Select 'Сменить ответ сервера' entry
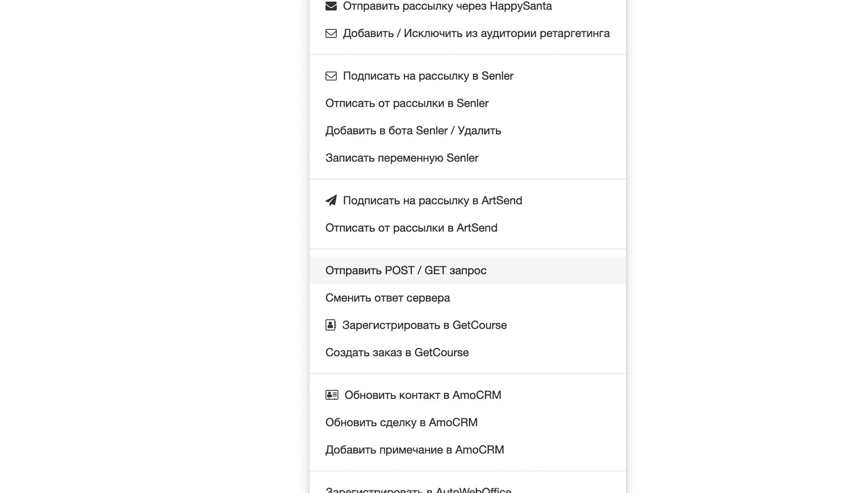 pyautogui.click(x=387, y=298)
